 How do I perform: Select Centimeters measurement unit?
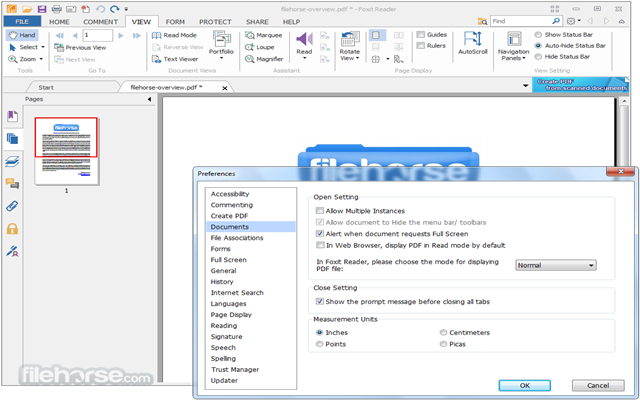(x=443, y=333)
